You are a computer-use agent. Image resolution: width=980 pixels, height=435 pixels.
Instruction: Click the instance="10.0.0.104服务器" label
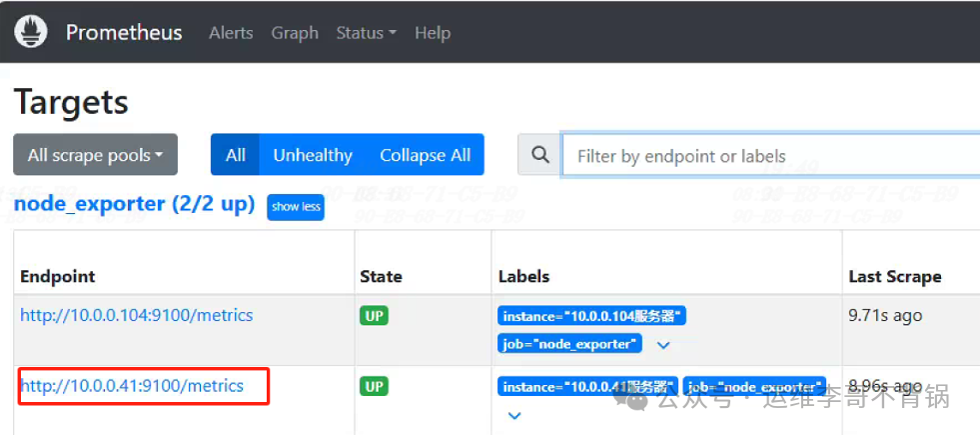(591, 315)
